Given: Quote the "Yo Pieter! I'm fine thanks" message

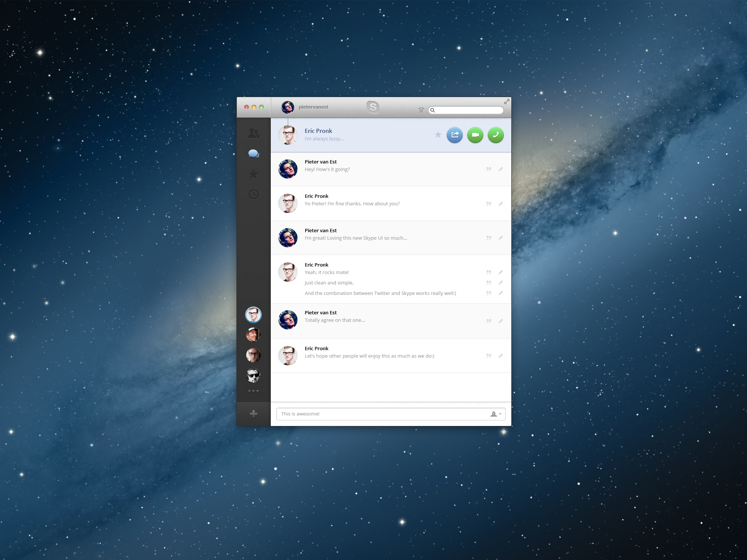Looking at the screenshot, I should (489, 204).
